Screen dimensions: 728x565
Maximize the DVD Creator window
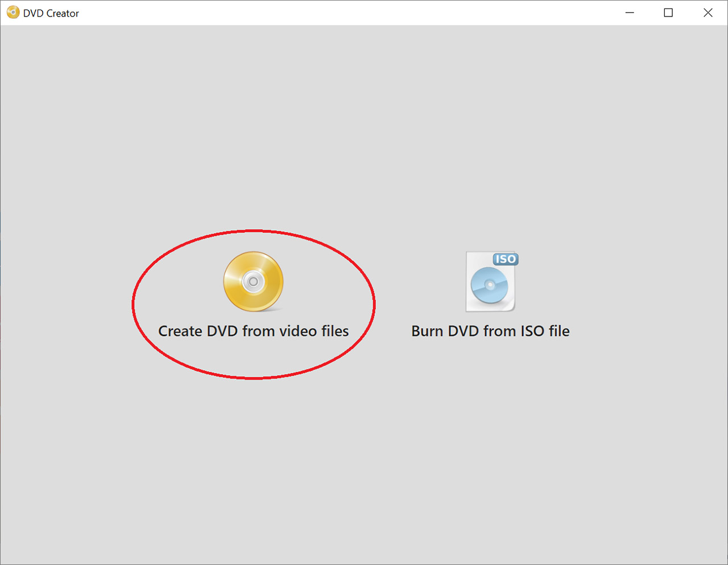(x=668, y=13)
